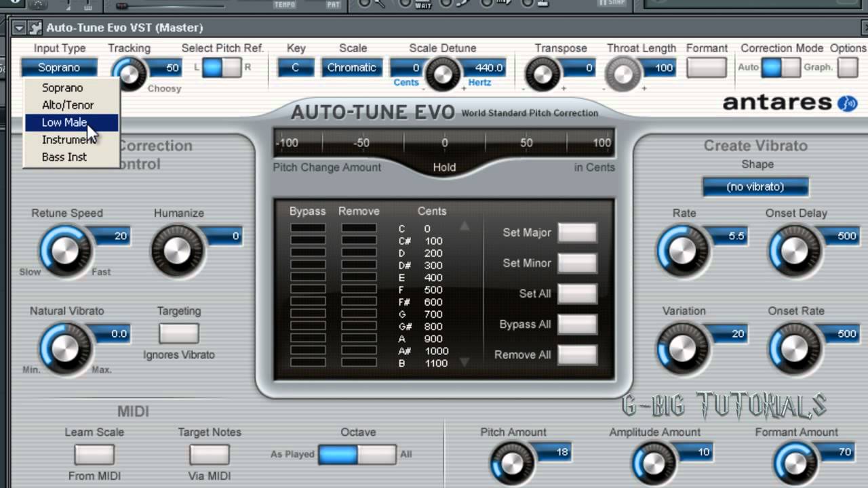Viewport: 868px width, 488px height.
Task: Click the Transpose knob
Action: 542,73
